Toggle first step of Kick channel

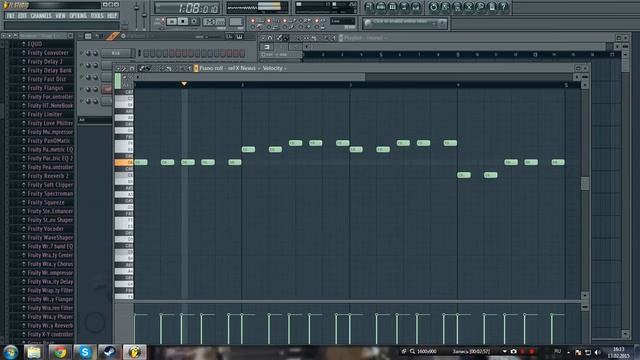146,53
